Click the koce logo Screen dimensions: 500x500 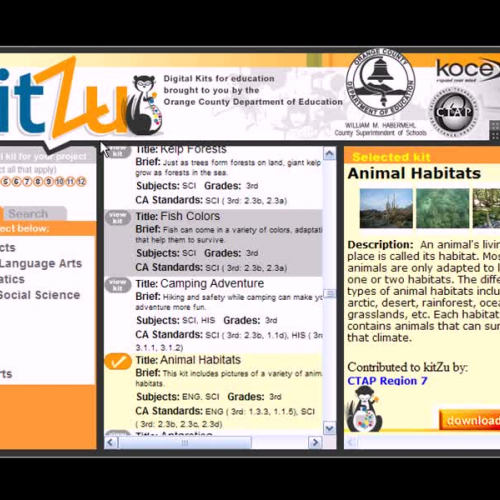click(x=467, y=71)
